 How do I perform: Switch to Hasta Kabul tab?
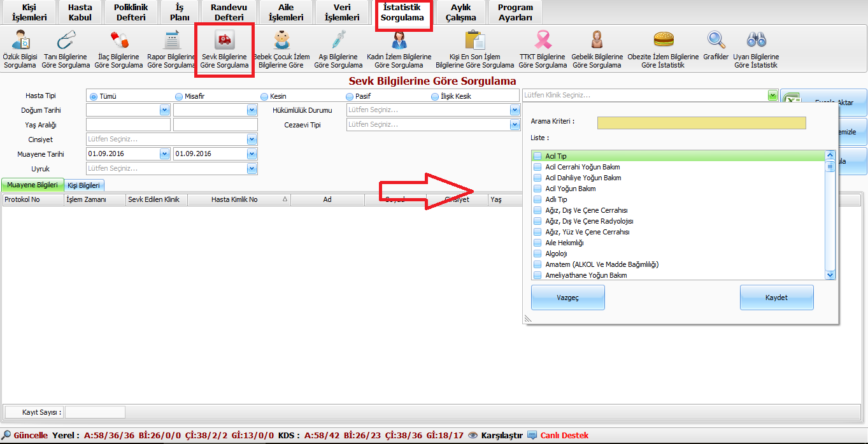click(x=80, y=13)
